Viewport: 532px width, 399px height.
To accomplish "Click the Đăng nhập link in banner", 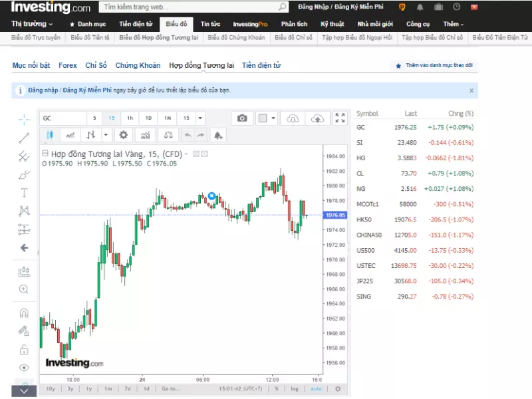I will pos(43,90).
